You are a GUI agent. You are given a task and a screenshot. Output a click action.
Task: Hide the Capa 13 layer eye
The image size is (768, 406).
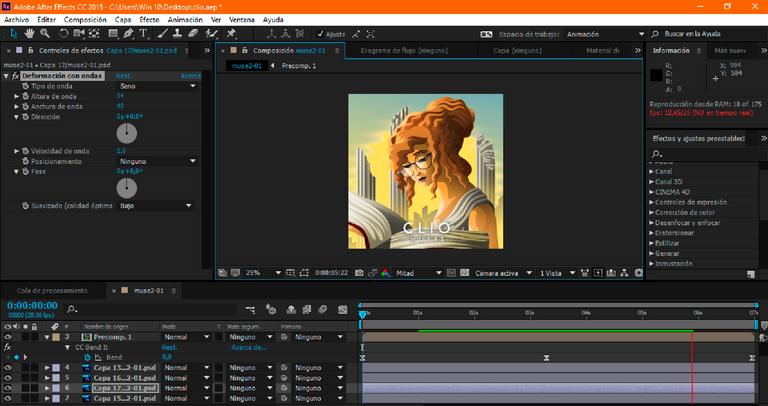point(7,368)
